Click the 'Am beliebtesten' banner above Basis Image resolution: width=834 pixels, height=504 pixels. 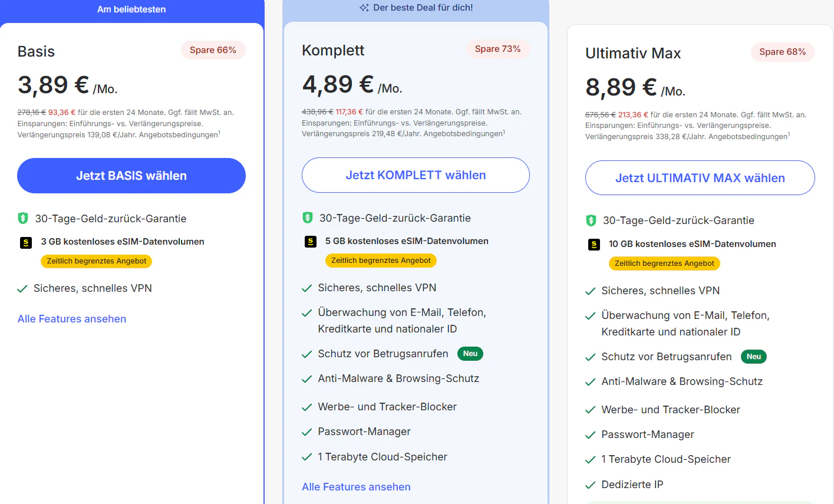coord(131,9)
